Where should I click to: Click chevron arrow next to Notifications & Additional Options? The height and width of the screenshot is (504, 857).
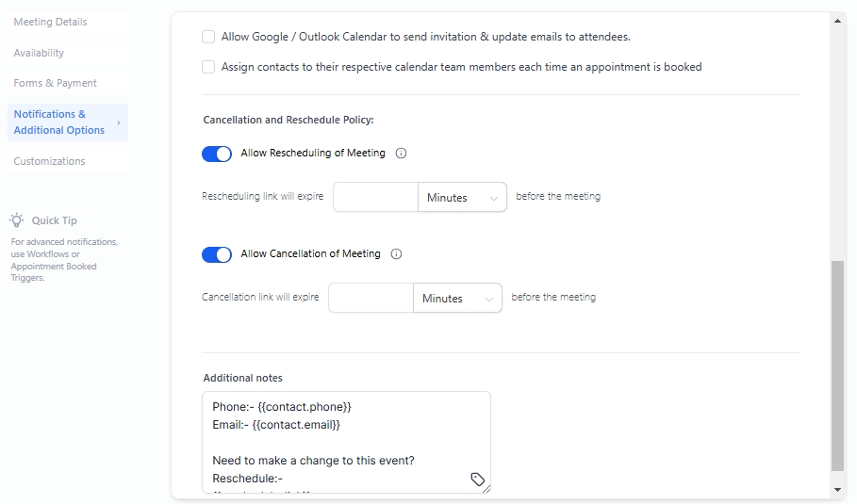click(119, 122)
